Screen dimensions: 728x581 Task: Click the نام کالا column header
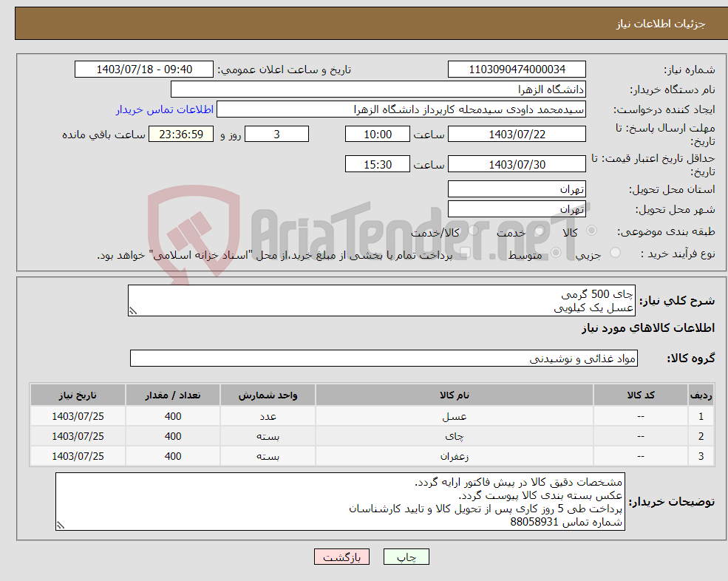(455, 395)
